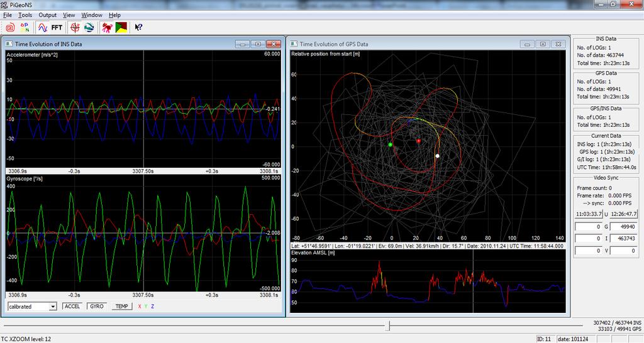Click the 'No. of data: 463744' INS text
This screenshot has width=644, height=343.
600,55
